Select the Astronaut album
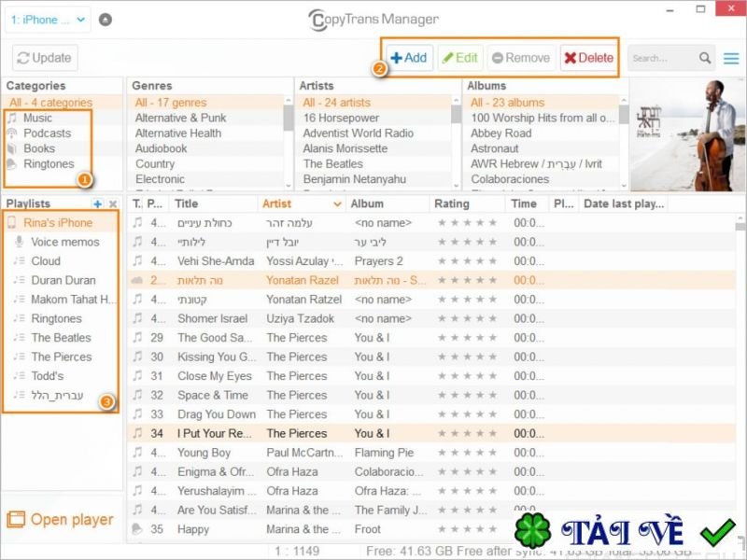Image resolution: width=747 pixels, height=560 pixels. pyautogui.click(x=495, y=148)
